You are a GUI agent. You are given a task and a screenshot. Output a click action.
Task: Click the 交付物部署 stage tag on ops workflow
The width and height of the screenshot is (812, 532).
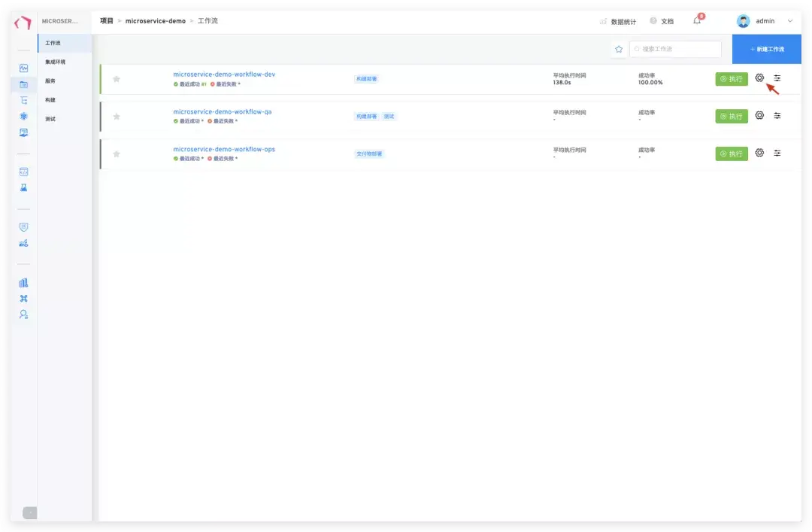(369, 154)
